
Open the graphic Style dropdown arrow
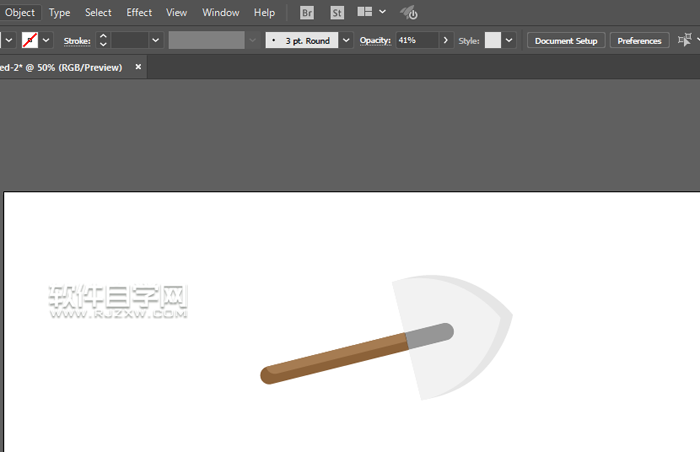pos(510,41)
